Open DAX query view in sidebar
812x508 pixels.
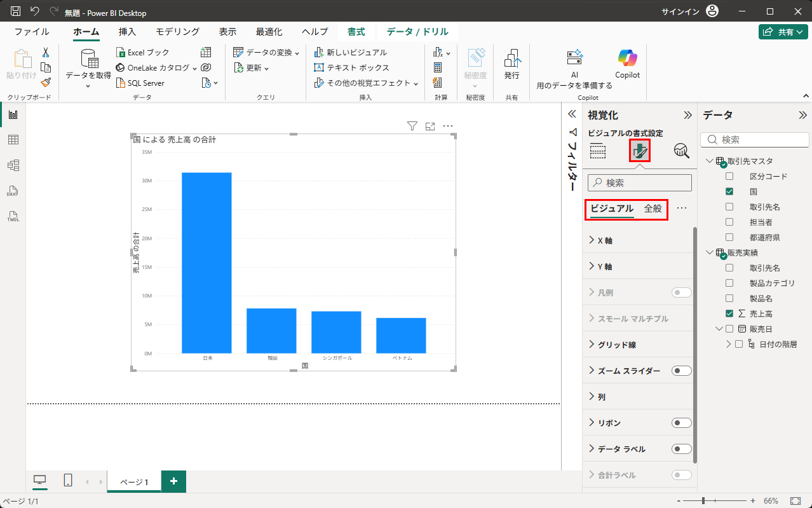tap(13, 191)
